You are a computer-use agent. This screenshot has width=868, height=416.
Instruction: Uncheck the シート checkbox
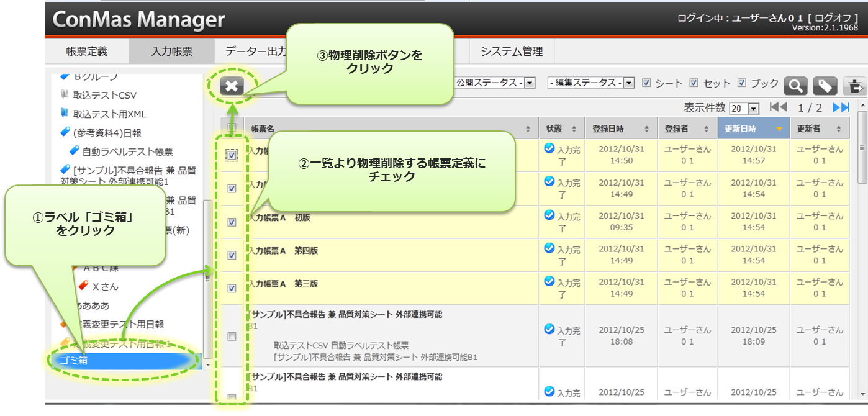tap(646, 83)
